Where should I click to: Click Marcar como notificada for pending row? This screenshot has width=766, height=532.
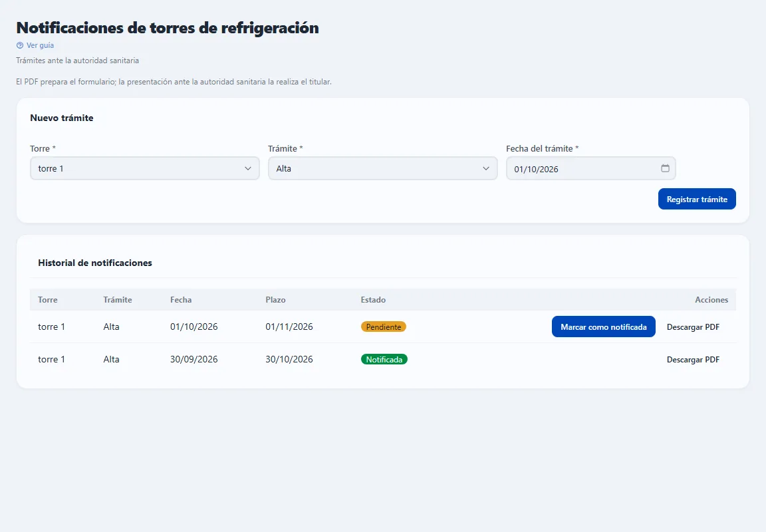click(603, 327)
